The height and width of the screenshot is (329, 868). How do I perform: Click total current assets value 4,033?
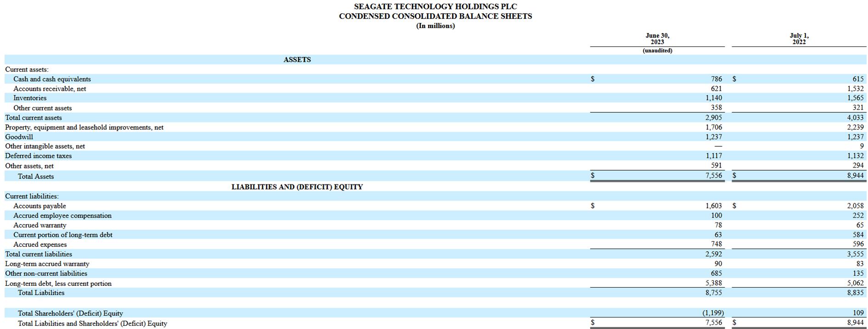855,117
